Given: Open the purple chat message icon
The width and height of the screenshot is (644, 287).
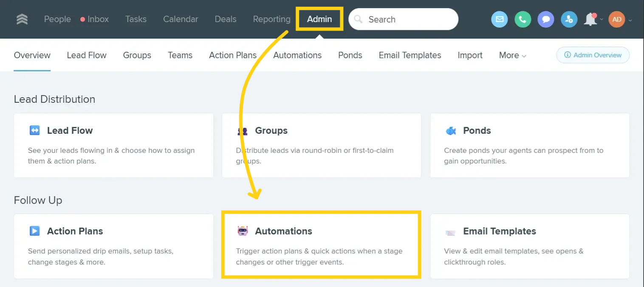Looking at the screenshot, I should tap(545, 20).
